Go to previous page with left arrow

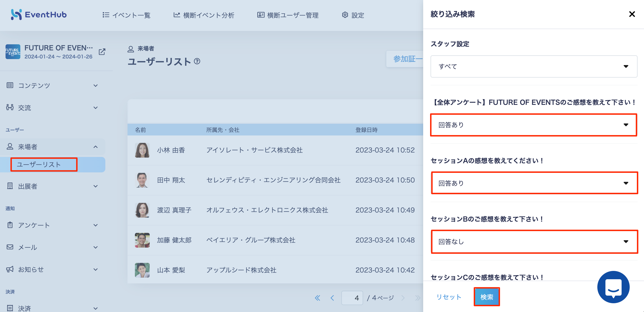coord(332,298)
